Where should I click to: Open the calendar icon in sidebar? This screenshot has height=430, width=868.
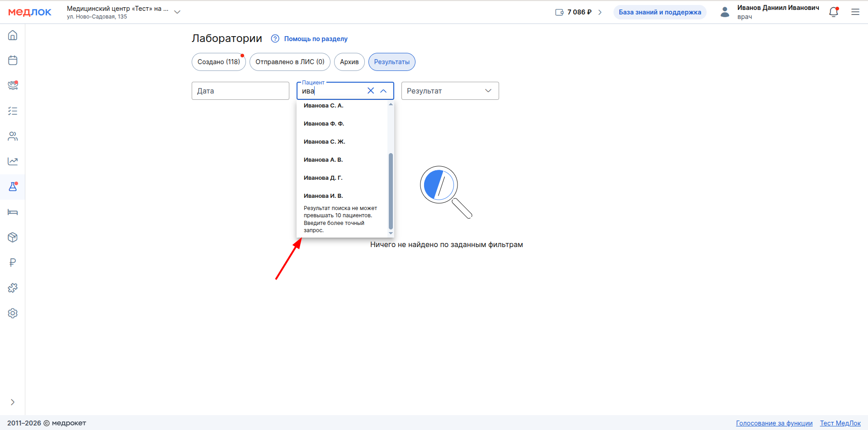pyautogui.click(x=13, y=61)
